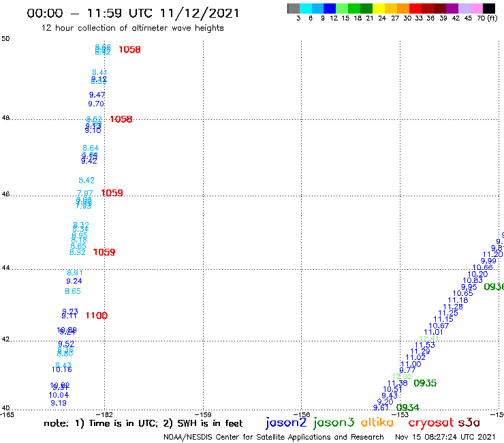Click the wave height value '10.51'

tap(392, 389)
